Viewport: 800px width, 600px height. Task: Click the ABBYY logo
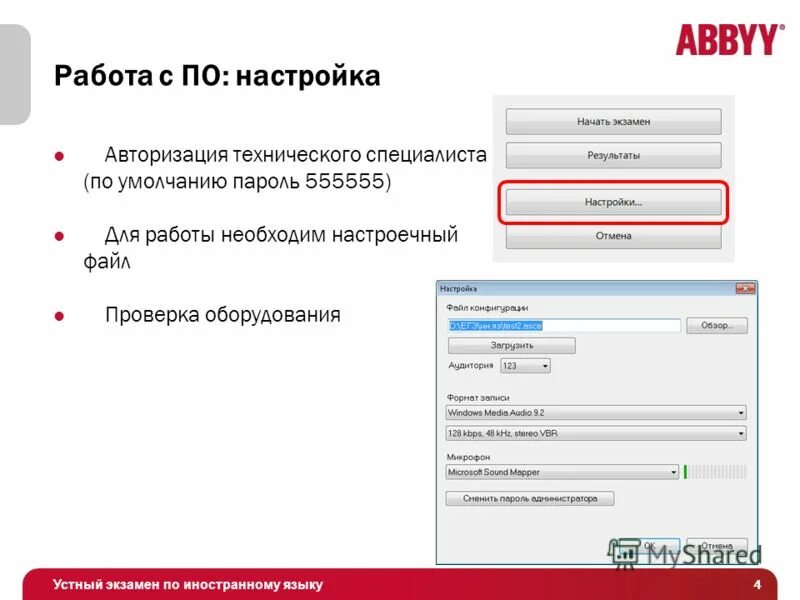point(726,33)
